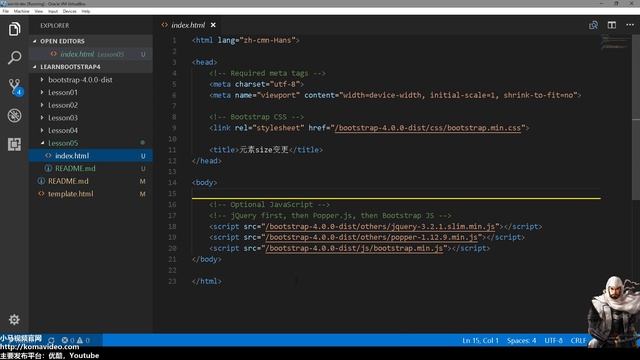The width and height of the screenshot is (640, 360).
Task: Split the editor with the split icon
Action: (x=611, y=25)
